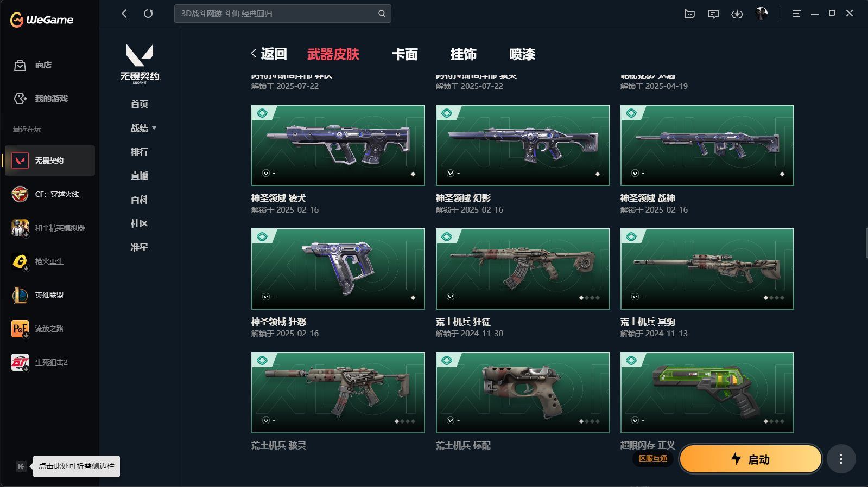The height and width of the screenshot is (487, 868).
Task: Switch to the 卡面 tab
Action: (404, 54)
